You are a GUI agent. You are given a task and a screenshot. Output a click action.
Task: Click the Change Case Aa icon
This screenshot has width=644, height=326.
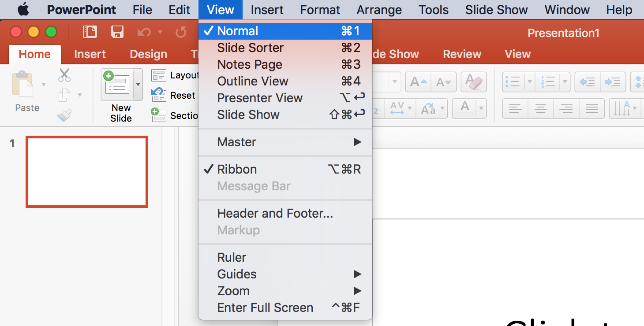428,108
